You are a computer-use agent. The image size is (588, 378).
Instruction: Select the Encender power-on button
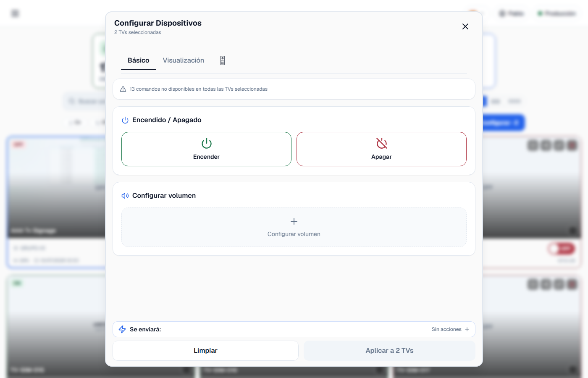tap(206, 149)
